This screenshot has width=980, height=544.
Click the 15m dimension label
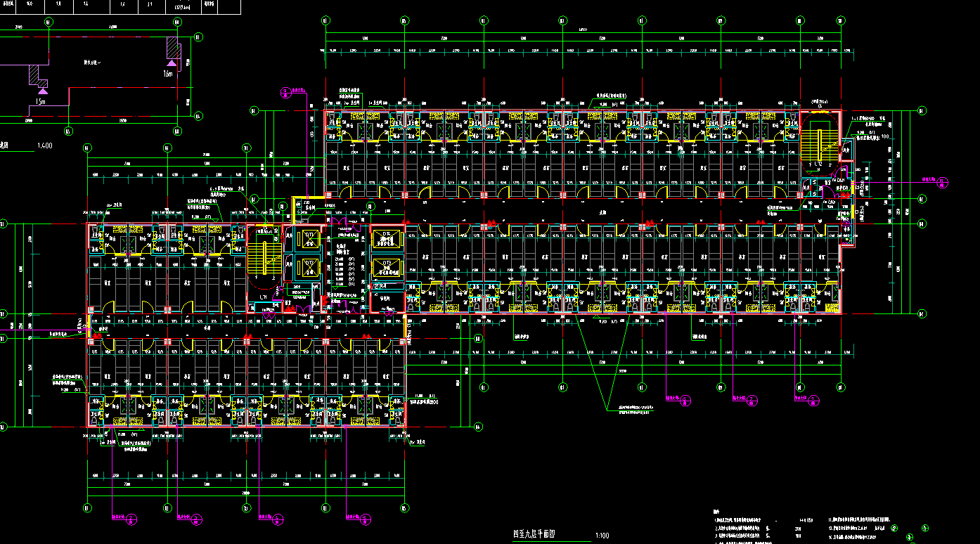point(41,101)
